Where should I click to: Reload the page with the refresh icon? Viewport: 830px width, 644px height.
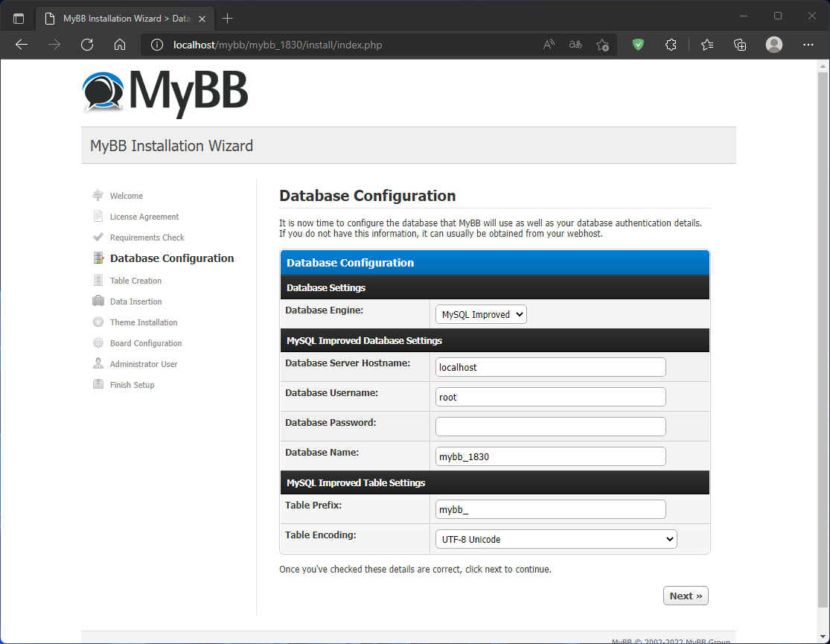pos(87,45)
